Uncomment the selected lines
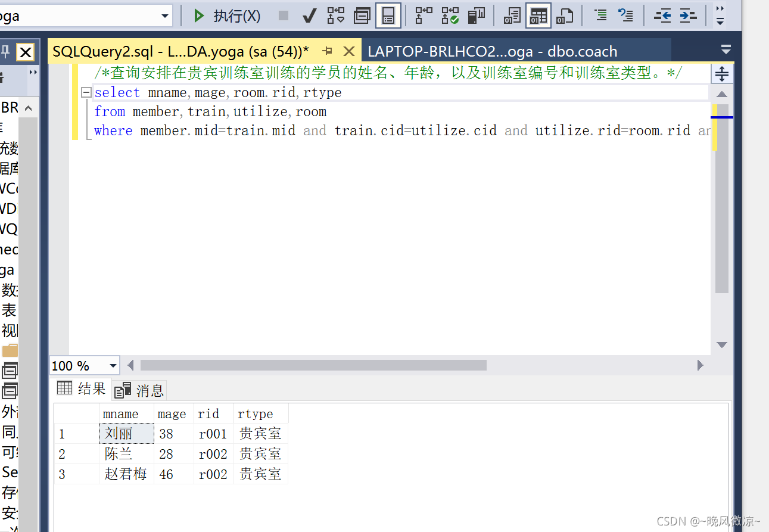The width and height of the screenshot is (769, 532). (x=625, y=16)
